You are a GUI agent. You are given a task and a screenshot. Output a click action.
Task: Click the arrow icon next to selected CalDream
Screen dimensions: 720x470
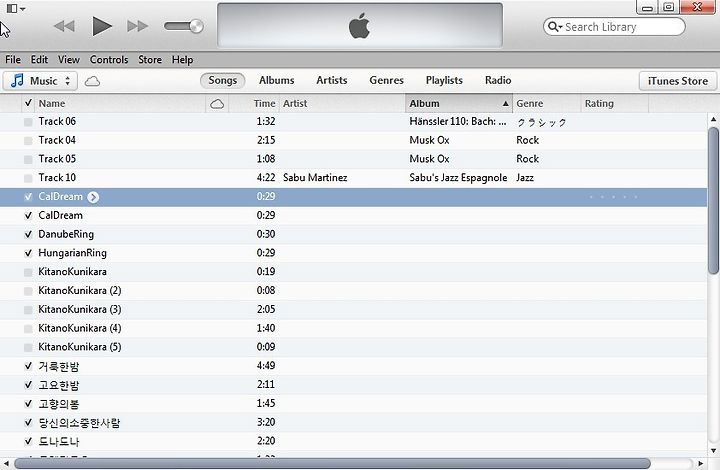tap(93, 197)
